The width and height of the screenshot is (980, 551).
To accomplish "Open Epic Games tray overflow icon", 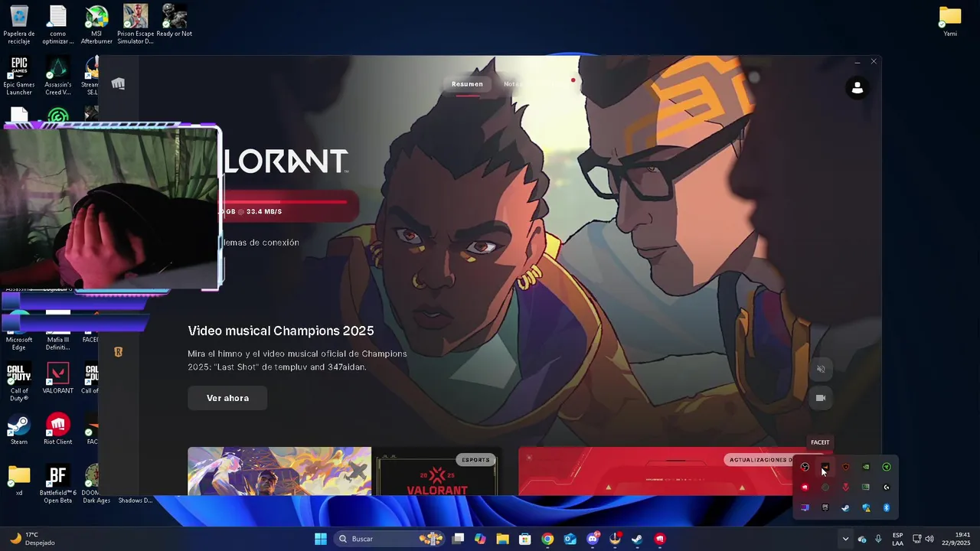I will [x=825, y=507].
